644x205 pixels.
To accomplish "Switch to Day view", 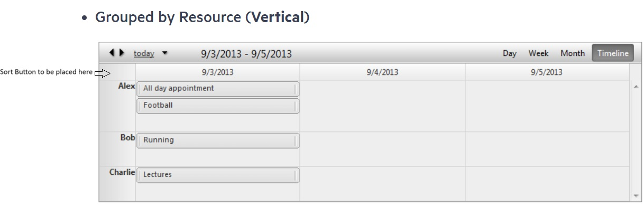I will click(510, 53).
